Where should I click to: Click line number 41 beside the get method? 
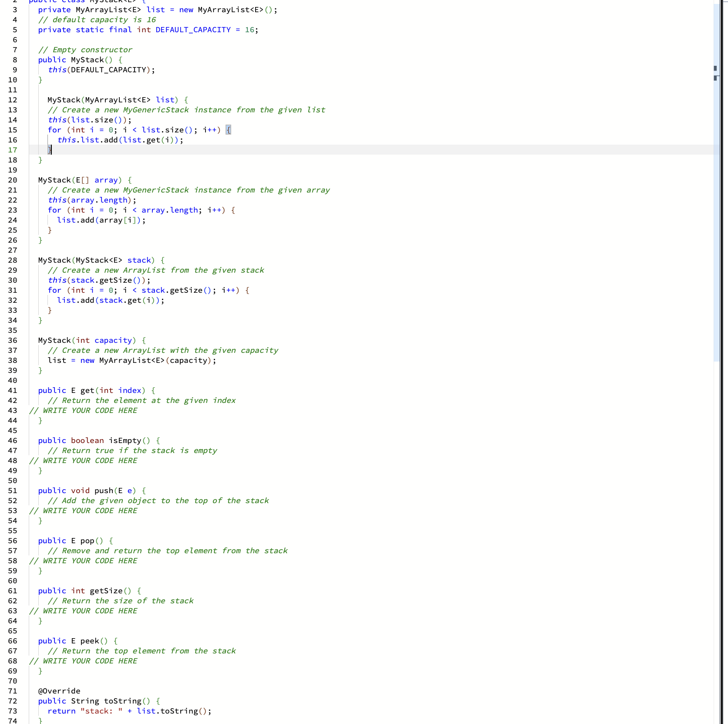click(12, 390)
